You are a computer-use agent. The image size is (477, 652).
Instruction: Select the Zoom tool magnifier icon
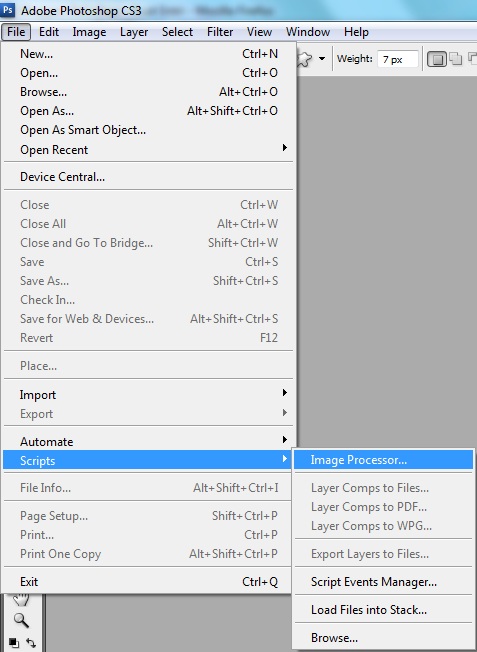pyautogui.click(x=21, y=620)
